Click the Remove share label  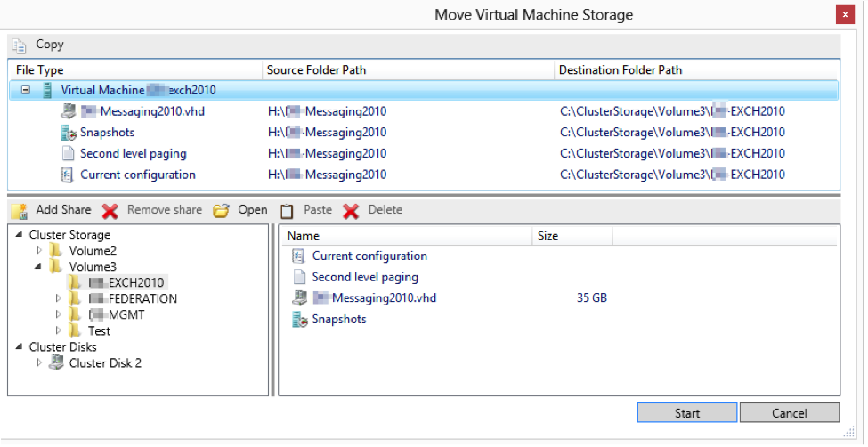[x=165, y=209]
